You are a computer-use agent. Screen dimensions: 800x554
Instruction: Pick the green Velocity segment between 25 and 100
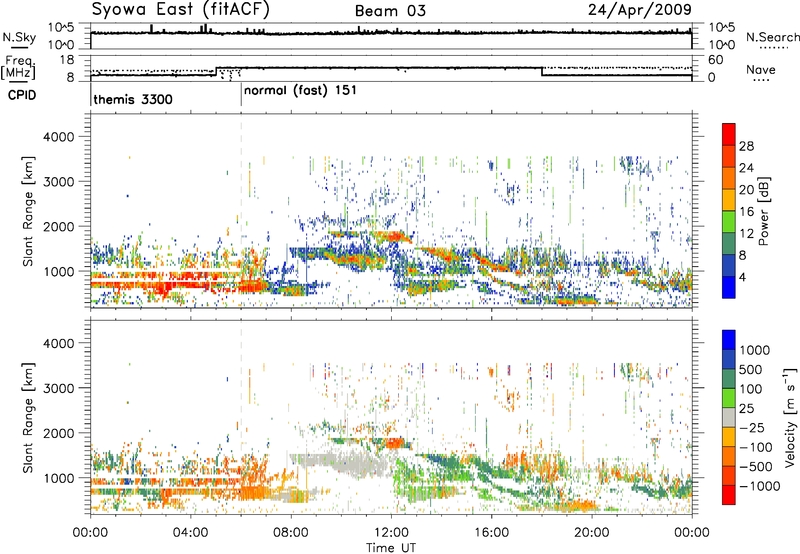[x=729, y=398]
